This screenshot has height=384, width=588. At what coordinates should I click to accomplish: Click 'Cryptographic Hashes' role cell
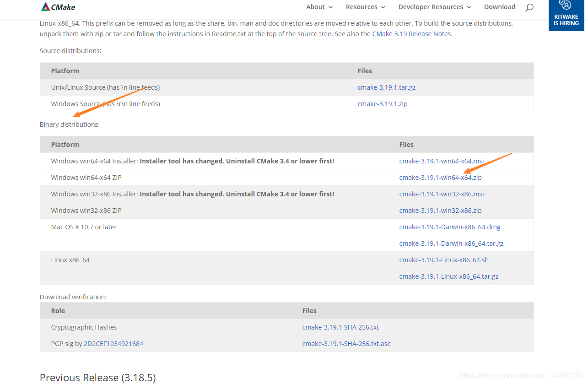pyautogui.click(x=84, y=327)
